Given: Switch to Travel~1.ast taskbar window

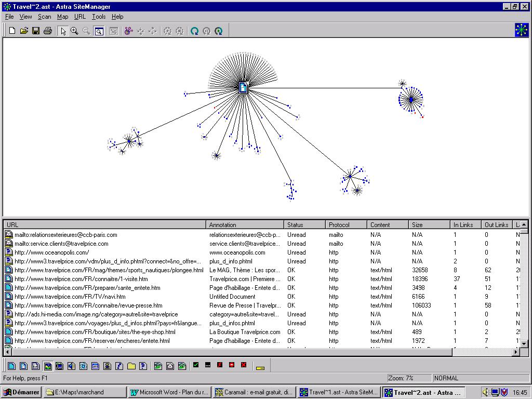Looking at the screenshot, I should coord(339,392).
